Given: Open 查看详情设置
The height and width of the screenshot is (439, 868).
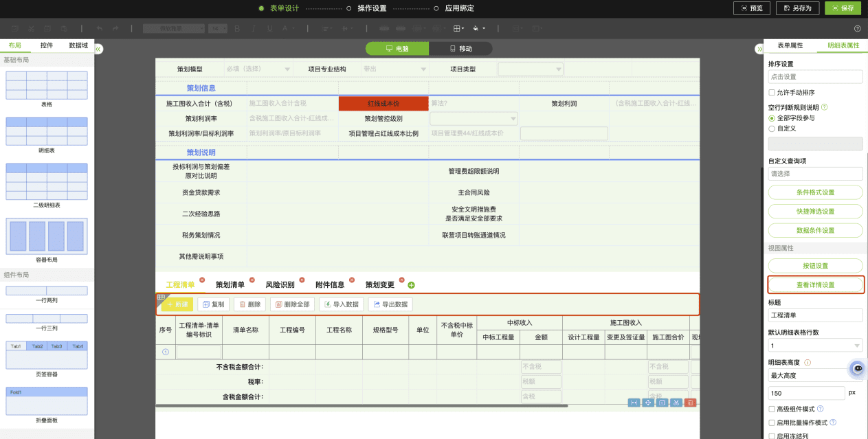Looking at the screenshot, I should [x=815, y=284].
